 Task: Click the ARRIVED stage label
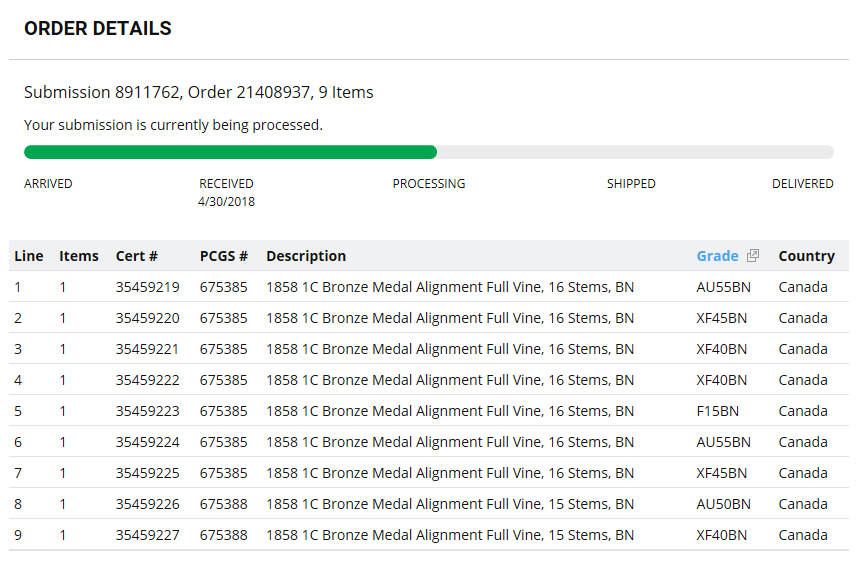pyautogui.click(x=48, y=184)
